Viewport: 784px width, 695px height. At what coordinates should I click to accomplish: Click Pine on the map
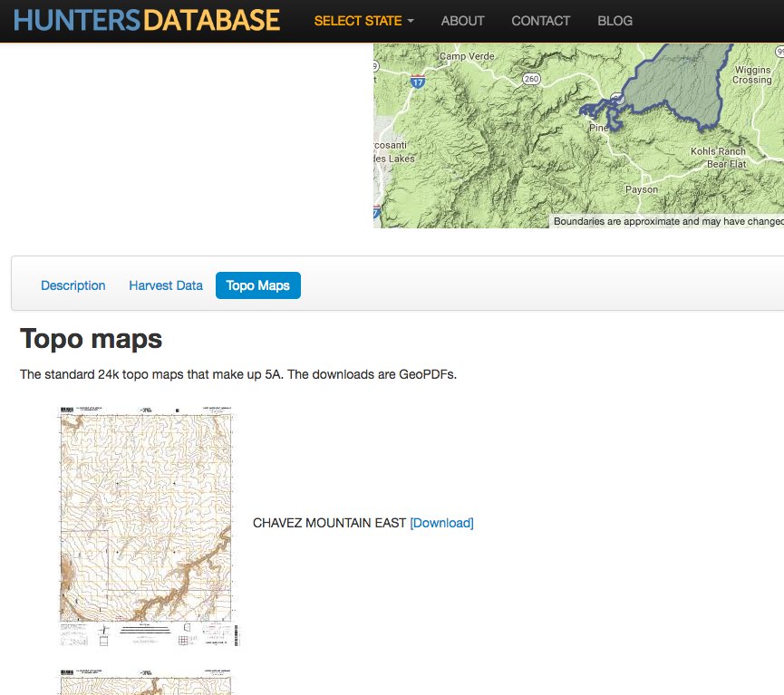pyautogui.click(x=597, y=128)
